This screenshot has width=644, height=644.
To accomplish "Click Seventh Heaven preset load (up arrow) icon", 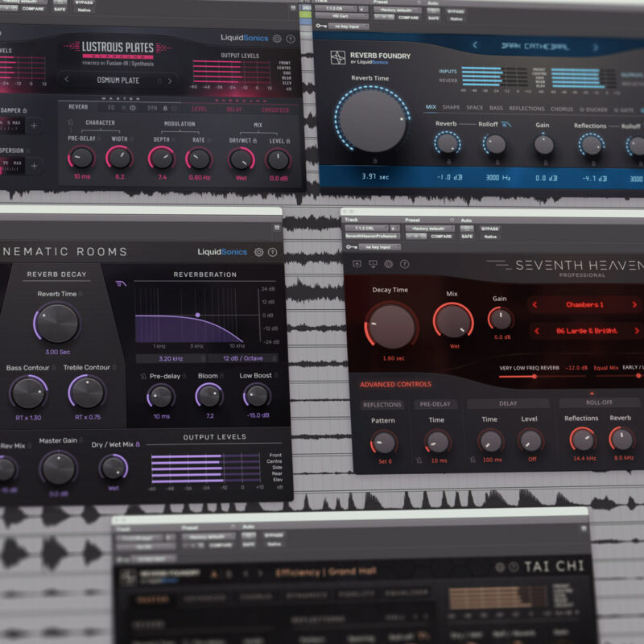I will pyautogui.click(x=357, y=264).
